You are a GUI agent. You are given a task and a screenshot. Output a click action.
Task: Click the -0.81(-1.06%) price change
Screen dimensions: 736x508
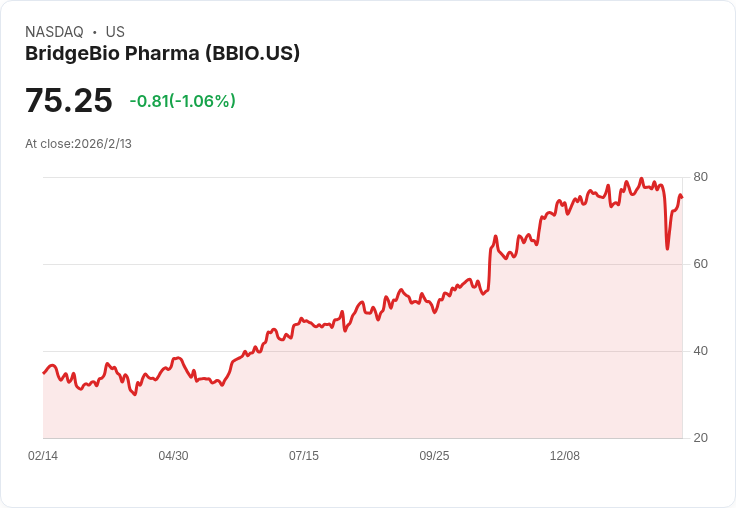(x=182, y=101)
